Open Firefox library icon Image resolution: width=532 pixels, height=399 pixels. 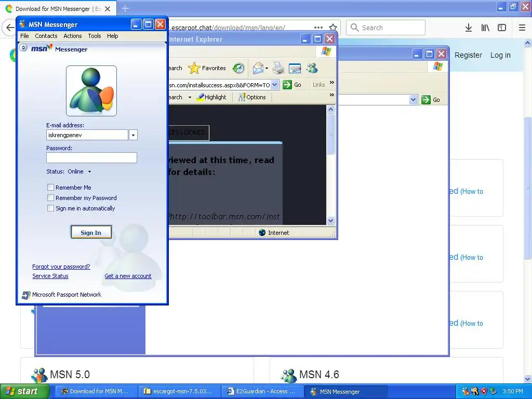(485, 28)
